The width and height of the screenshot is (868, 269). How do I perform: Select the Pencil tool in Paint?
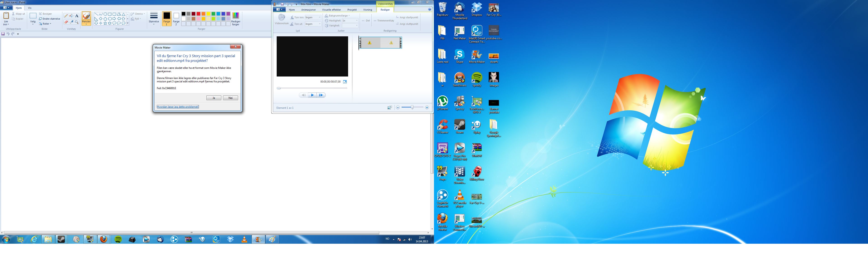click(x=66, y=16)
